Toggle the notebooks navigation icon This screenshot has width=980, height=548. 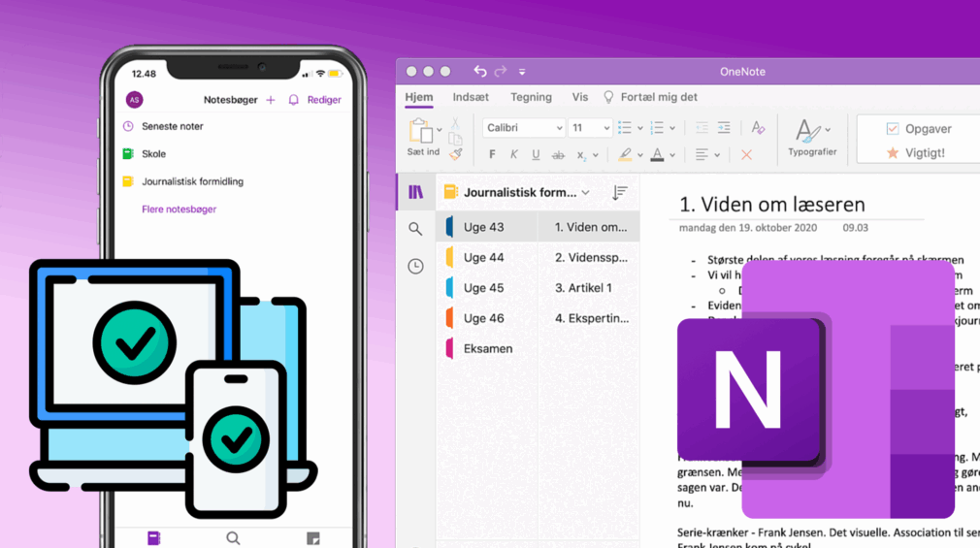point(415,192)
